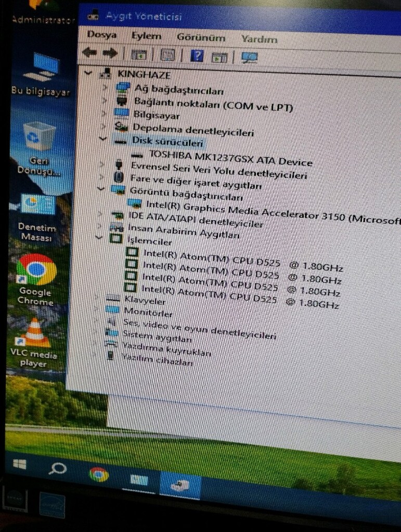Select Görüntü bağdaştırıcıları display icon
The width and height of the screenshot is (401, 532).
click(x=119, y=190)
